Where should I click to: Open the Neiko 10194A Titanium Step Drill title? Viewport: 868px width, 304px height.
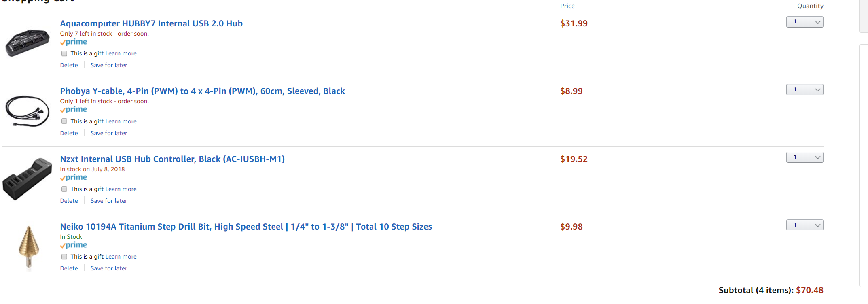(x=246, y=227)
